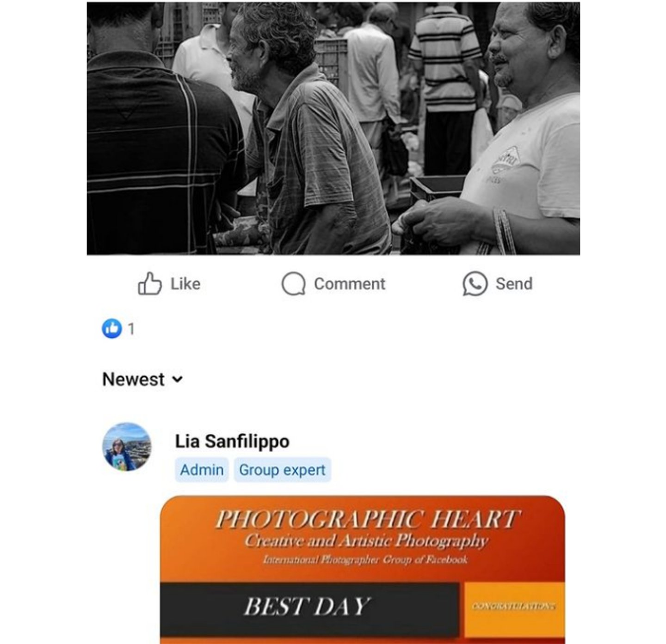Image resolution: width=666 pixels, height=644 pixels.
Task: Click the chevron next to Newest
Action: (x=177, y=380)
